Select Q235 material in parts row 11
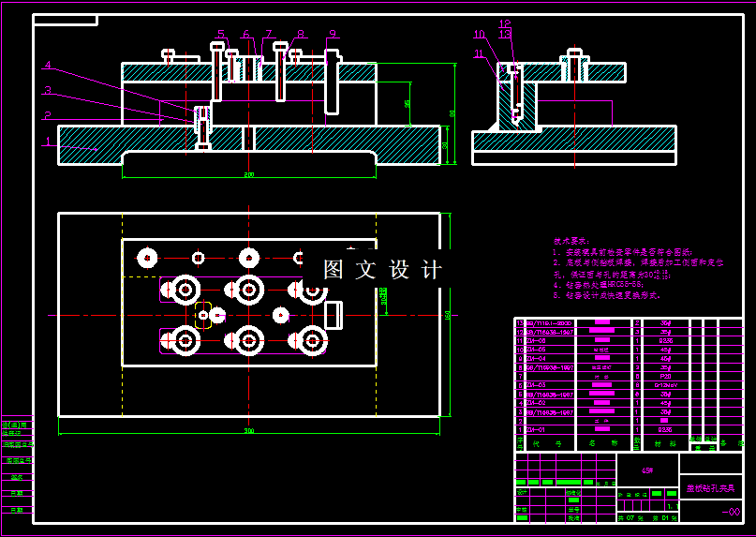The image size is (756, 537). coord(666,340)
